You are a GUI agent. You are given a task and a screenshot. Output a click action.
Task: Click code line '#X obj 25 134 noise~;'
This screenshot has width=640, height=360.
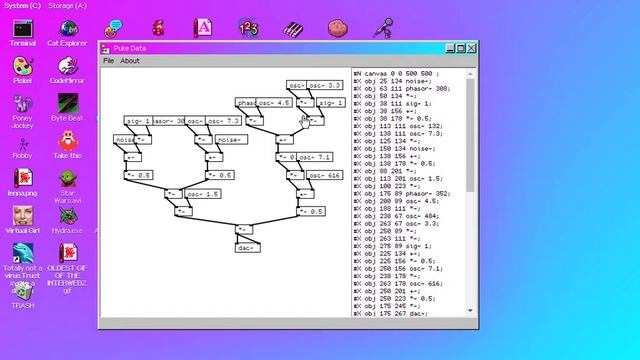(x=392, y=81)
